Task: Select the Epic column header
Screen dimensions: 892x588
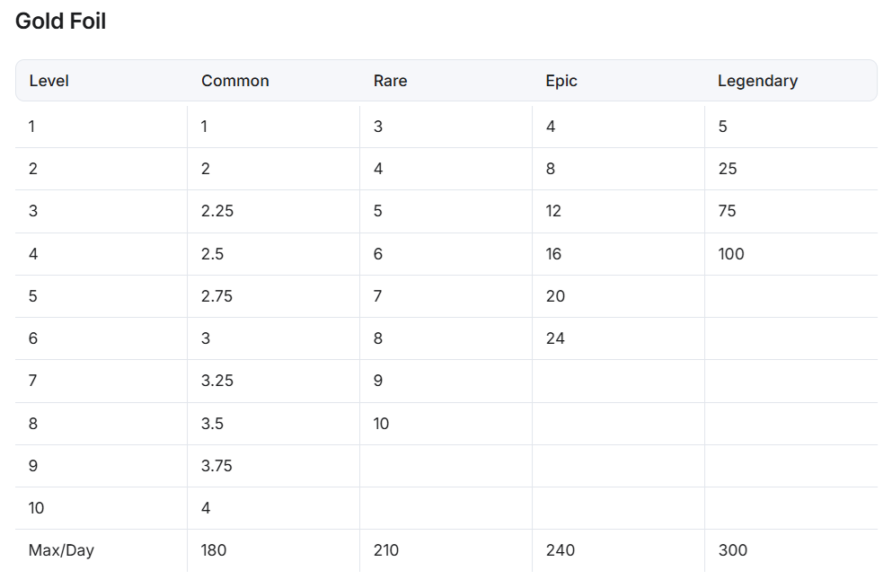Action: pyautogui.click(x=561, y=81)
